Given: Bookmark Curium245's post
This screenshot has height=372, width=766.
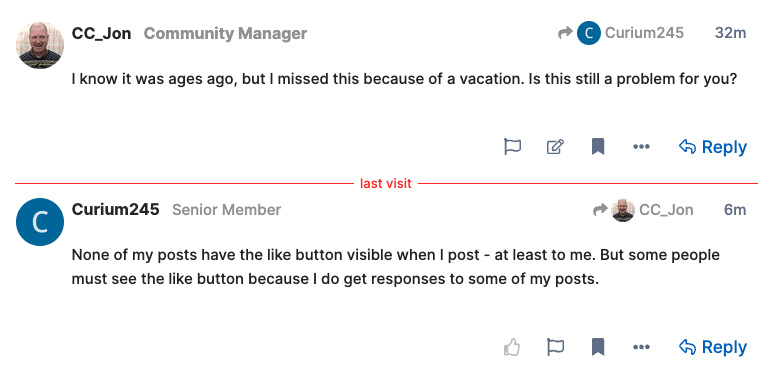Looking at the screenshot, I should coord(598,347).
